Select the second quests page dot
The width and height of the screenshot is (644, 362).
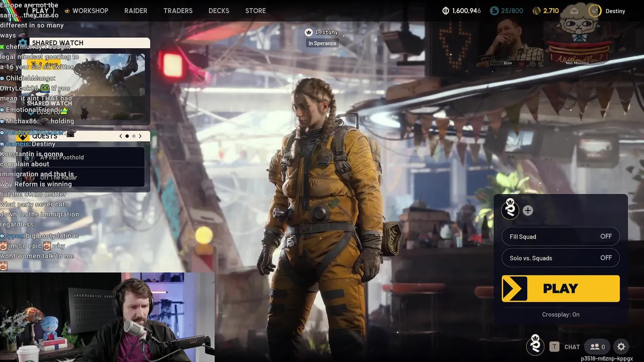[x=134, y=136]
